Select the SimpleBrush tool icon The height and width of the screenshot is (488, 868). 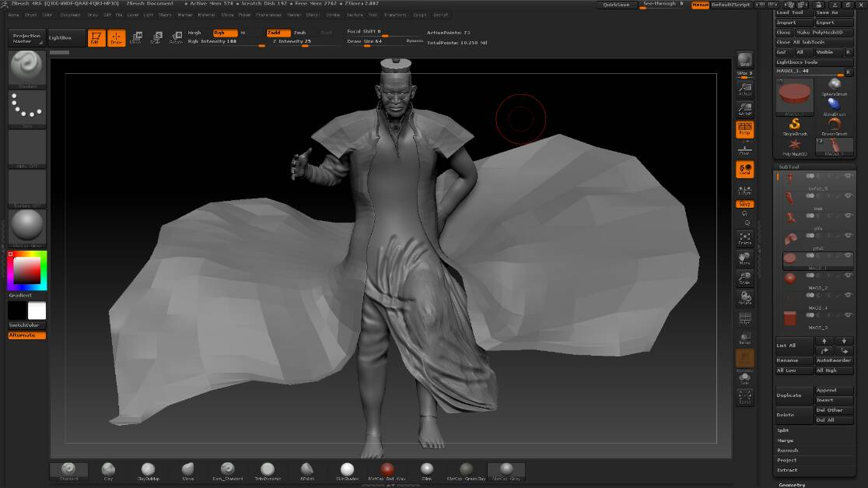795,125
